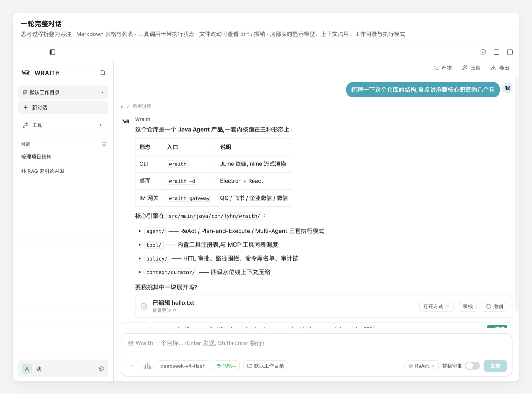The image size is (532, 394).
Task: Focus the message input field
Action: tap(316, 343)
